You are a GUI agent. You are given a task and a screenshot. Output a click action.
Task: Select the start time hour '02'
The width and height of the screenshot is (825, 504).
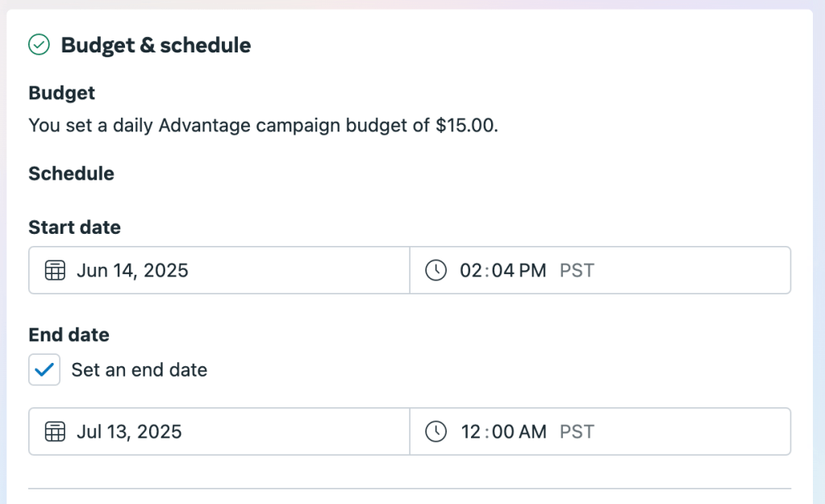[470, 270]
